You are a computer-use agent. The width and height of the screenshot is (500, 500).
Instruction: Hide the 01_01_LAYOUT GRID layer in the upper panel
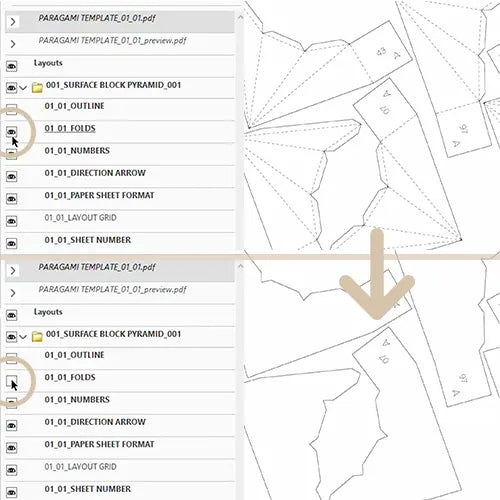coord(11,221)
